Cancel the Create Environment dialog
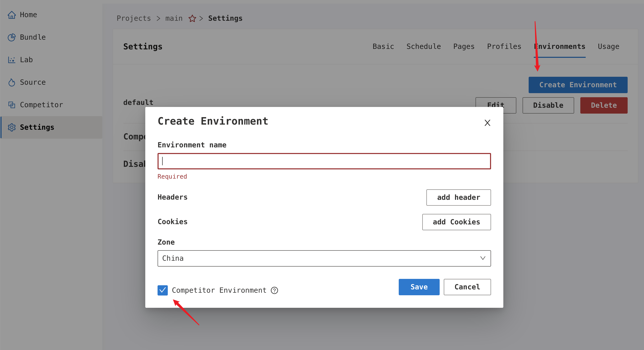This screenshot has height=350, width=644. (467, 287)
